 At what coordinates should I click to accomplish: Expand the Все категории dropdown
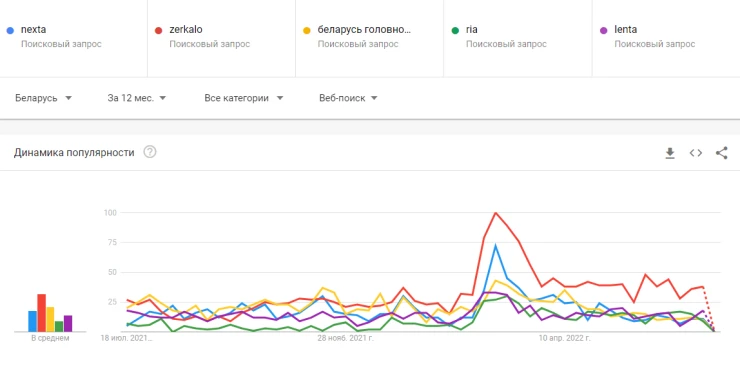244,98
